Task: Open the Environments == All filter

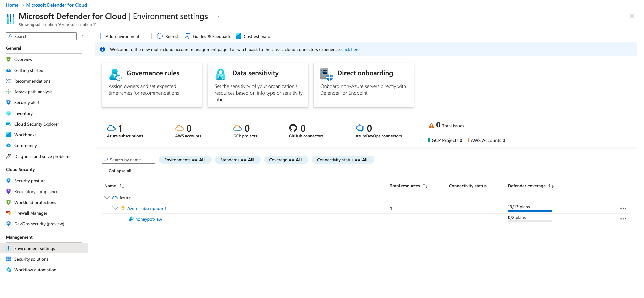Action: coord(185,160)
